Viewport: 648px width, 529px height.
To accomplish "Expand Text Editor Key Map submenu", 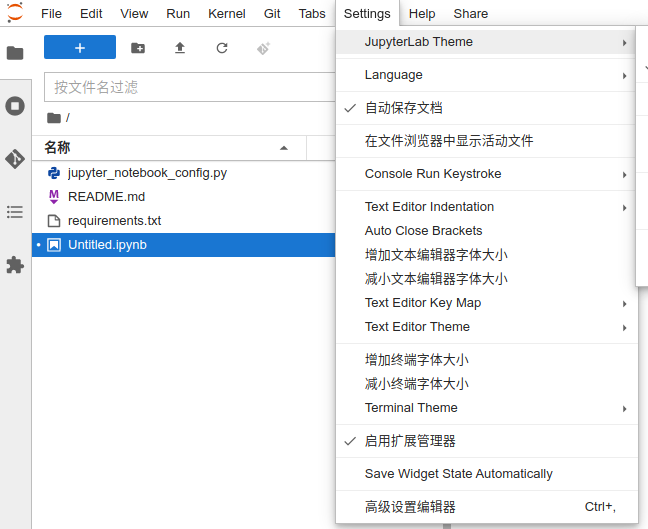I will pyautogui.click(x=485, y=303).
